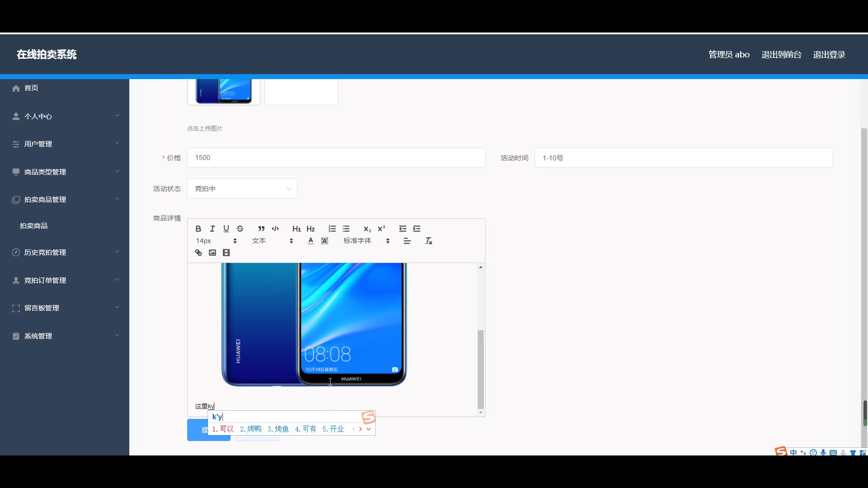
Task: Click 退出到前台 in the header
Action: (x=781, y=55)
